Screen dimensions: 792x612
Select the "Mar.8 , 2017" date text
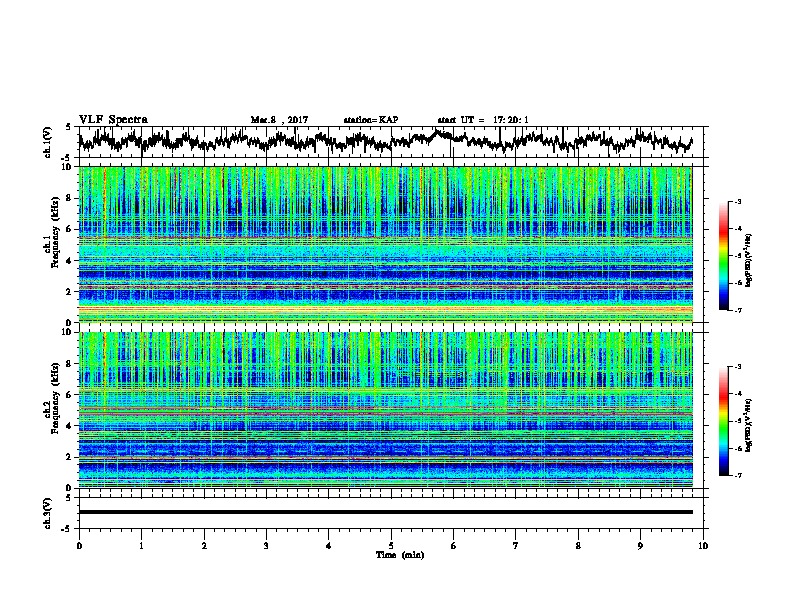279,120
